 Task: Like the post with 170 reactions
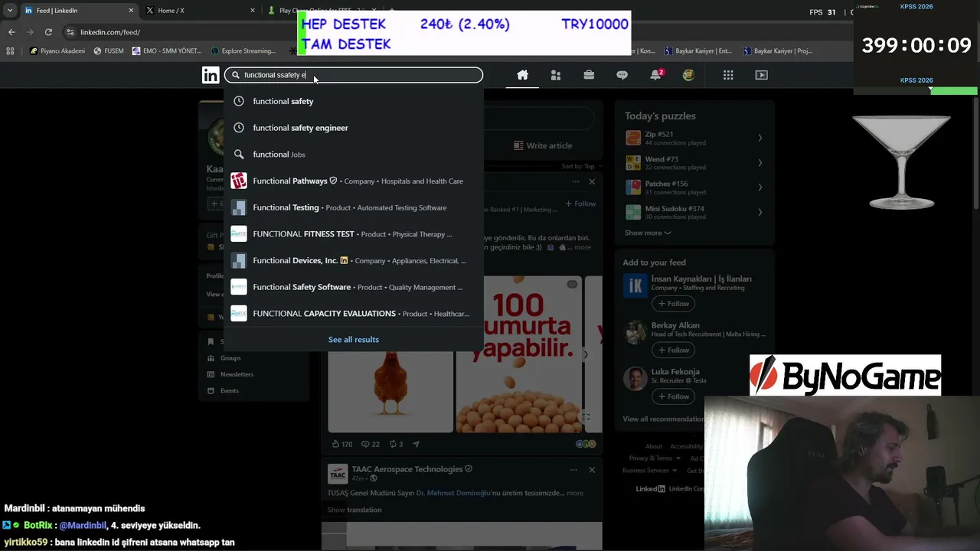click(341, 444)
